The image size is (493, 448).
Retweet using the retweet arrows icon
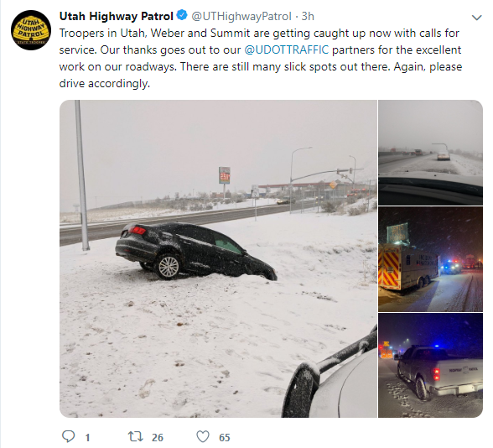coord(136,436)
